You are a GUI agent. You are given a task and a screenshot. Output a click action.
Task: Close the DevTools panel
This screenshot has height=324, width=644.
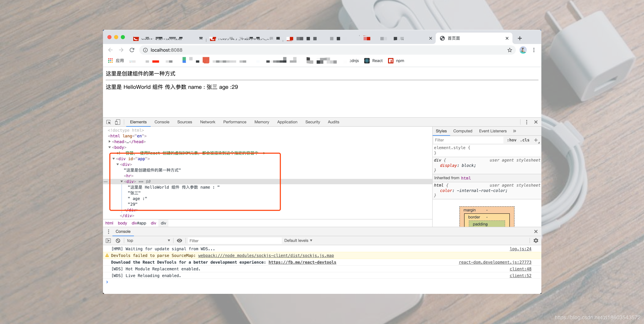point(536,122)
